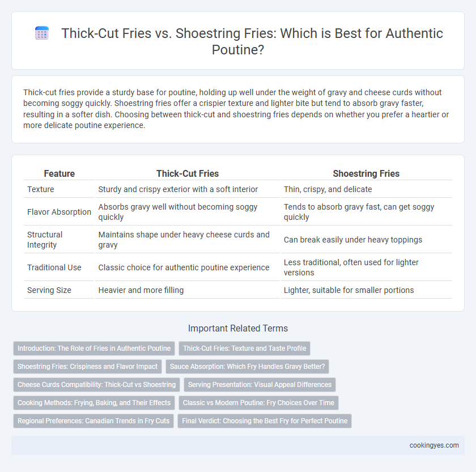Image resolution: width=476 pixels, height=472 pixels.
Task: Select the 'Structural Integrity' row label
Action: 45,240
